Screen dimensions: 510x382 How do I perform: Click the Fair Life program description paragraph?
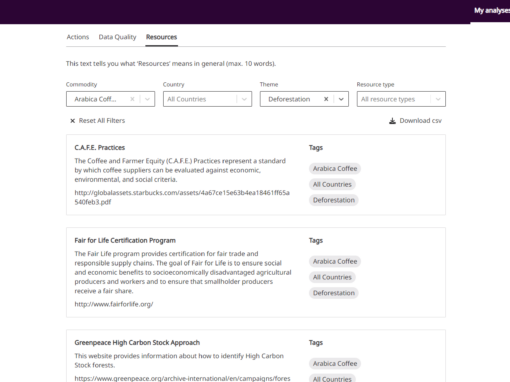pyautogui.click(x=183, y=272)
